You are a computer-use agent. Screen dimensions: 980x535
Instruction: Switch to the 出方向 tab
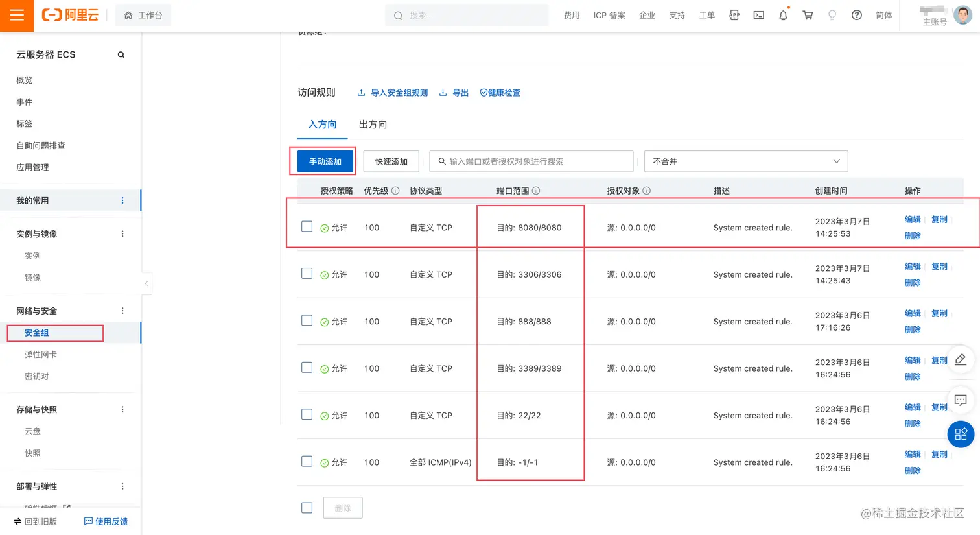(373, 125)
